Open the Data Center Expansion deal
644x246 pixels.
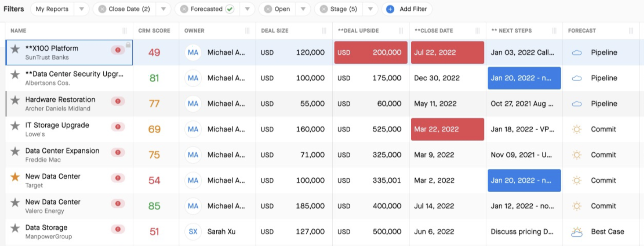pos(62,150)
